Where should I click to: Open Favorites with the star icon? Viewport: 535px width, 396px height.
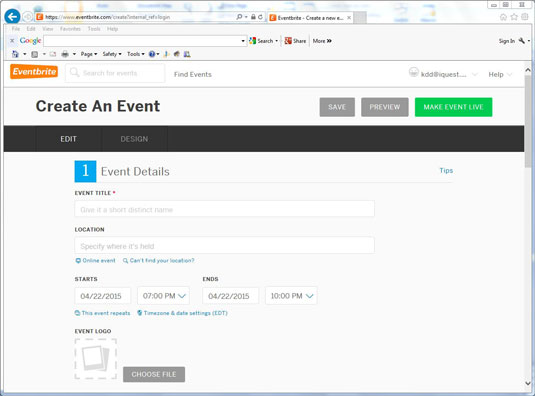pos(514,17)
